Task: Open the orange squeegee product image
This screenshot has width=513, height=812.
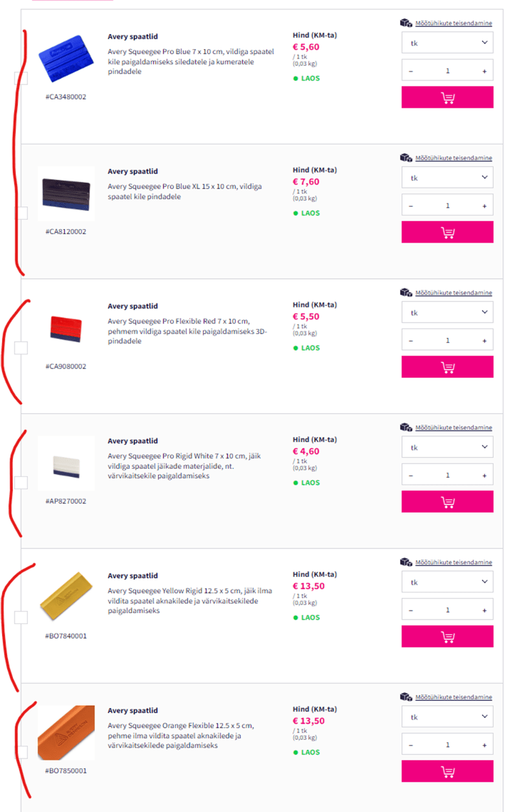Action: 66,733
